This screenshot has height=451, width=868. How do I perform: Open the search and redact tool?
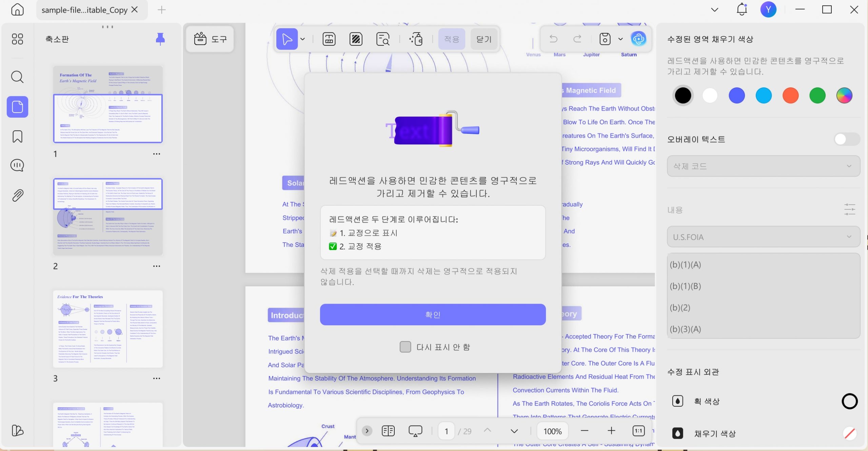pyautogui.click(x=383, y=39)
